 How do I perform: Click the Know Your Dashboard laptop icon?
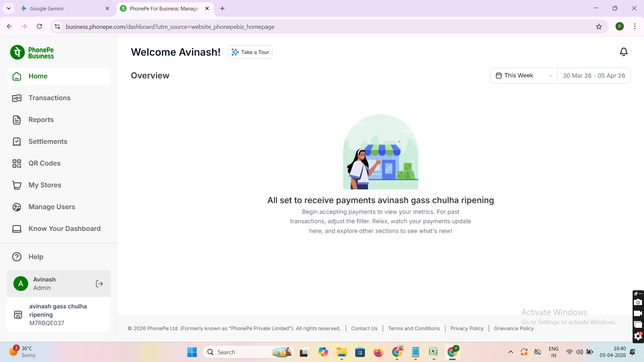[17, 229]
